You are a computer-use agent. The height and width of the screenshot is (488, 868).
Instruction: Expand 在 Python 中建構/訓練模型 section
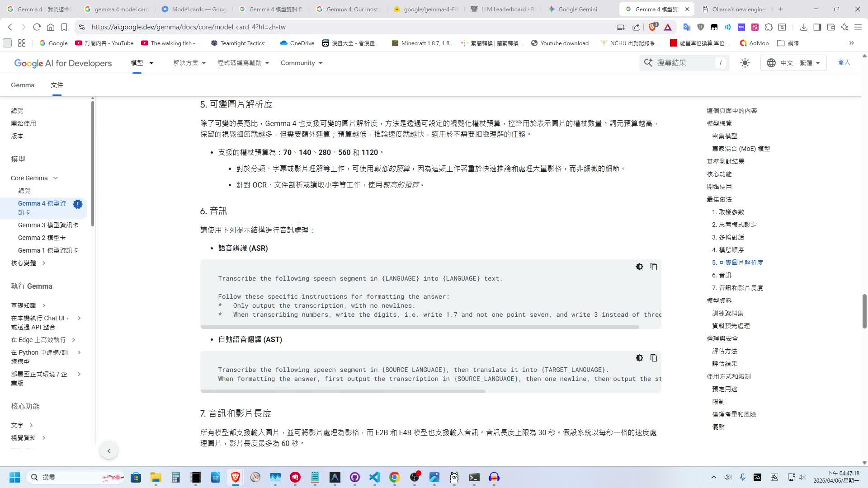79,352
